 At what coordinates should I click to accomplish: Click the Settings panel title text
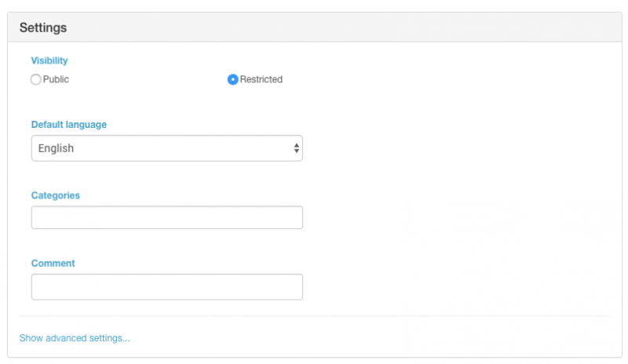pyautogui.click(x=43, y=27)
